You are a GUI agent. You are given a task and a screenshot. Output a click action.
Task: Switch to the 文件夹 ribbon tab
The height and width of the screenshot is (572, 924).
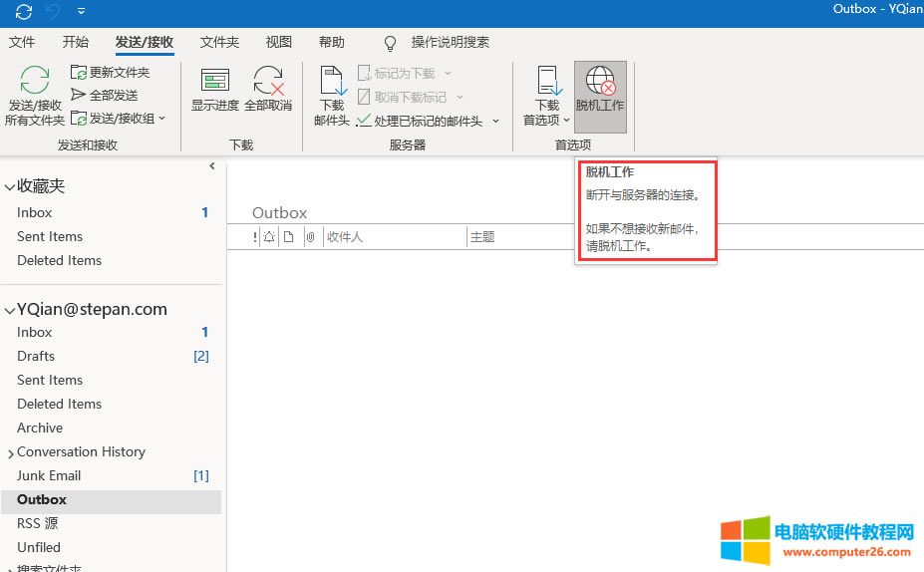pos(219,42)
